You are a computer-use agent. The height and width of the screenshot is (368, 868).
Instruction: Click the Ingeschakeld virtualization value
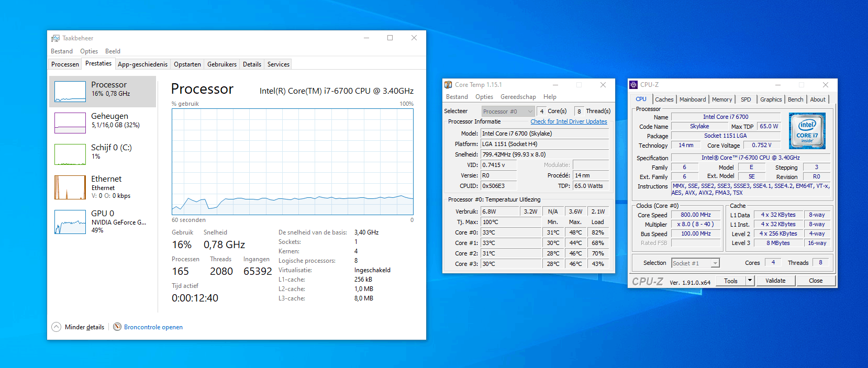(372, 270)
